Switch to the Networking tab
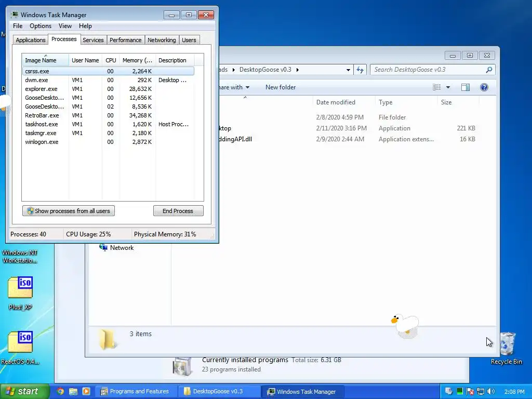This screenshot has width=532, height=399. point(162,40)
